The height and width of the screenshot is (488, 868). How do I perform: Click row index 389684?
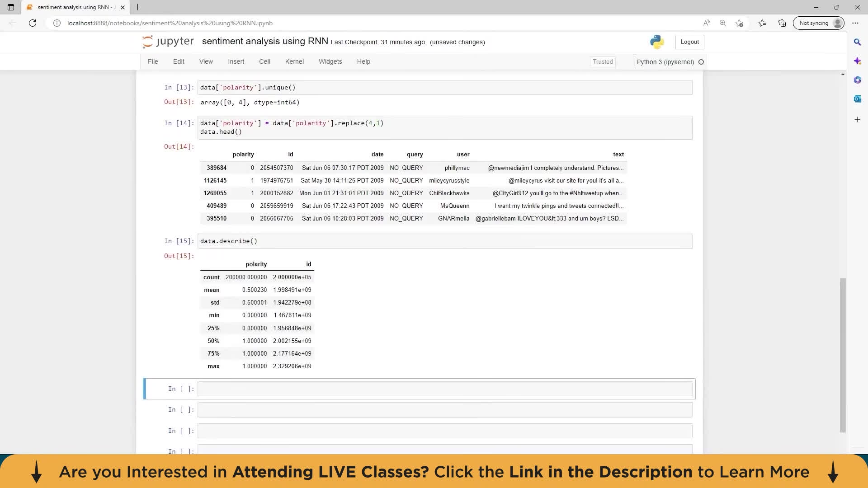pos(217,168)
